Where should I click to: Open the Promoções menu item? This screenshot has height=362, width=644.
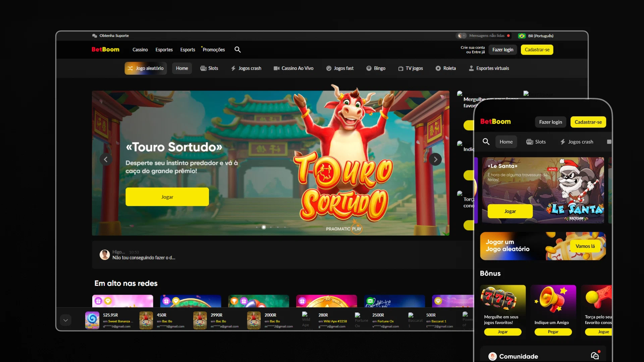tap(213, 50)
